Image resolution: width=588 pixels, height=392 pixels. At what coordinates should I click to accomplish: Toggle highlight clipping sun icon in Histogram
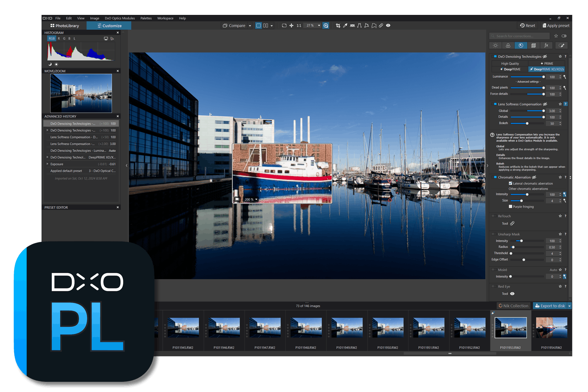point(56,64)
